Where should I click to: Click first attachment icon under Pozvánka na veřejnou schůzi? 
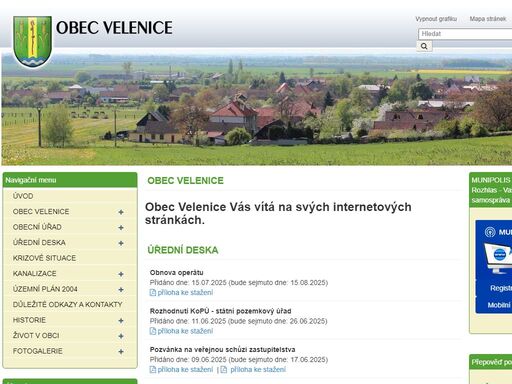click(x=153, y=369)
